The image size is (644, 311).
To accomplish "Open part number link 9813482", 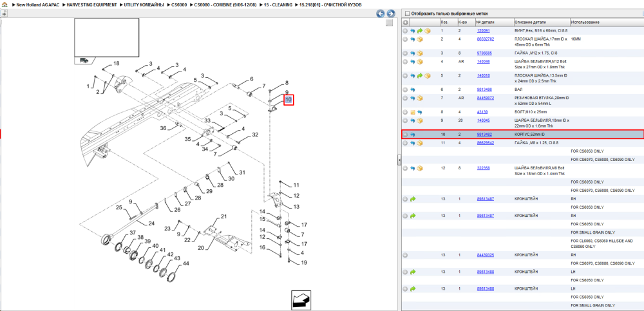I will pos(484,135).
